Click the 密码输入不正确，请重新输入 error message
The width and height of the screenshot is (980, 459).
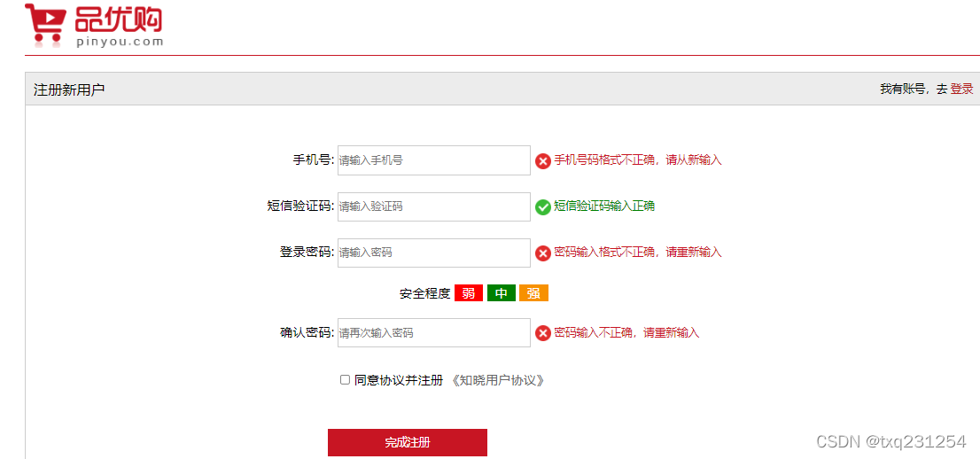click(626, 332)
